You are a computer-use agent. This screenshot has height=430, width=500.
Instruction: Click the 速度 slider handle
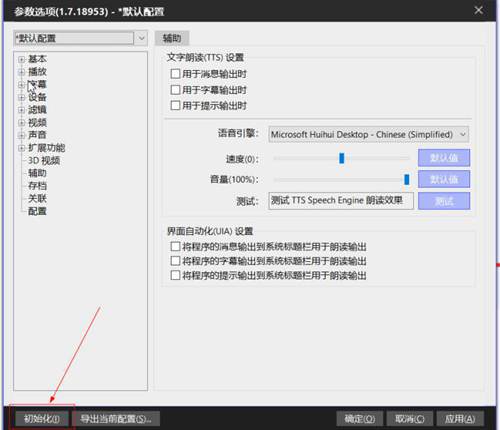(342, 158)
